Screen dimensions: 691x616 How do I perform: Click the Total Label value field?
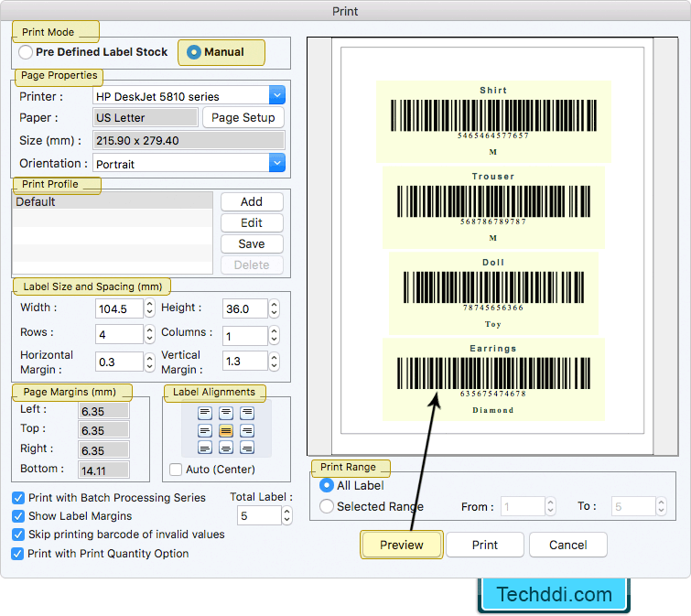click(x=259, y=515)
